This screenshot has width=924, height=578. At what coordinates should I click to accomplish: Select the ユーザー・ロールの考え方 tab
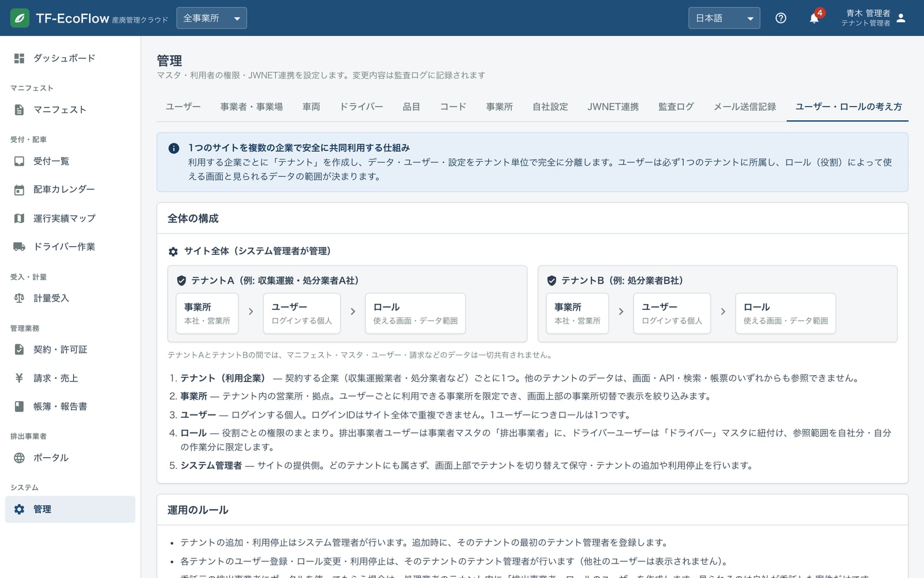pos(848,107)
